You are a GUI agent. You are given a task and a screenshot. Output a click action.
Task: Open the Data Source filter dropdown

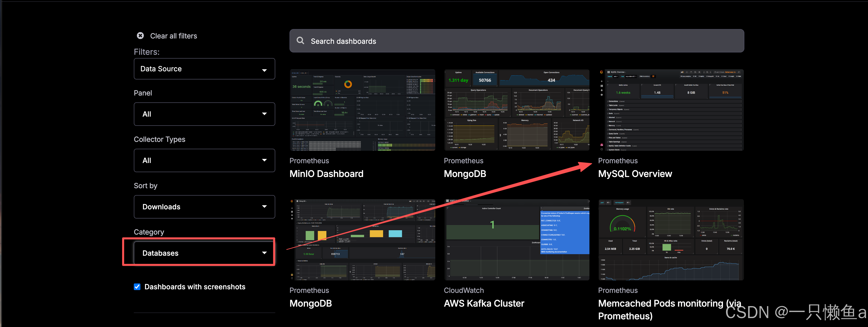point(204,69)
